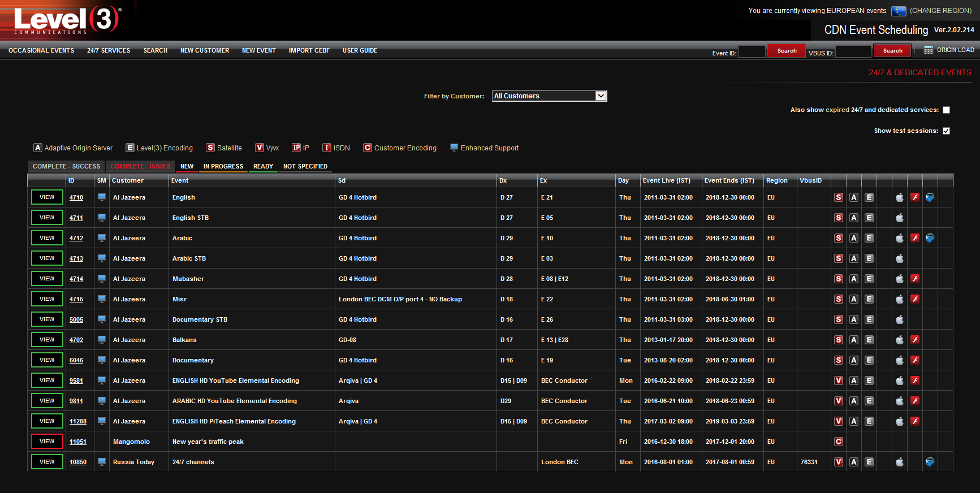Click the VBUS ID input field
980x493 pixels.
tap(853, 51)
